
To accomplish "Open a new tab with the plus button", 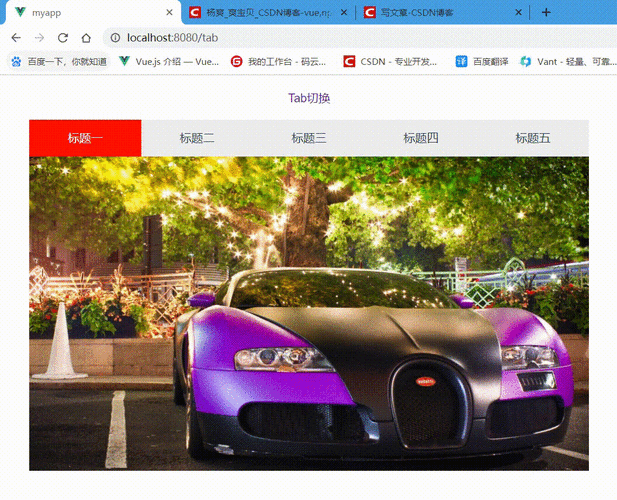I will (546, 13).
